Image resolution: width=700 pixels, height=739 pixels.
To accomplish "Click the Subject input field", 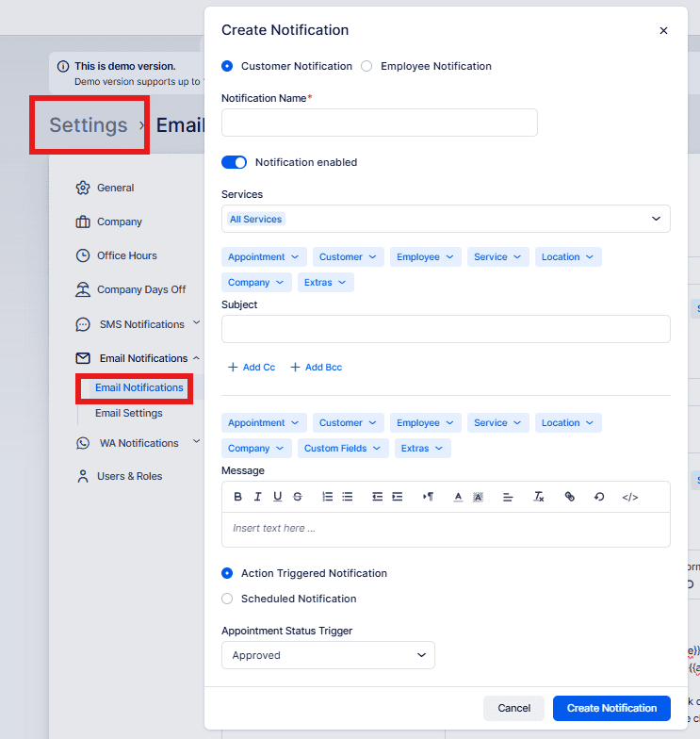I will (446, 329).
